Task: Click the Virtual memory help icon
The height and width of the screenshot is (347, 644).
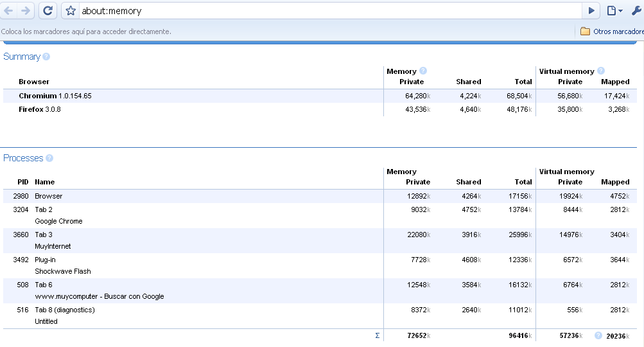Action: 601,71
